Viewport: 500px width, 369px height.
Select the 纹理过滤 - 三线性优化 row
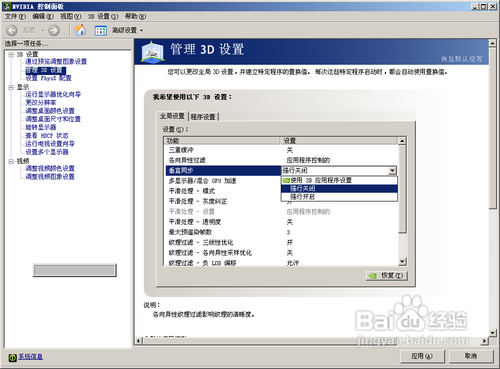click(x=282, y=242)
